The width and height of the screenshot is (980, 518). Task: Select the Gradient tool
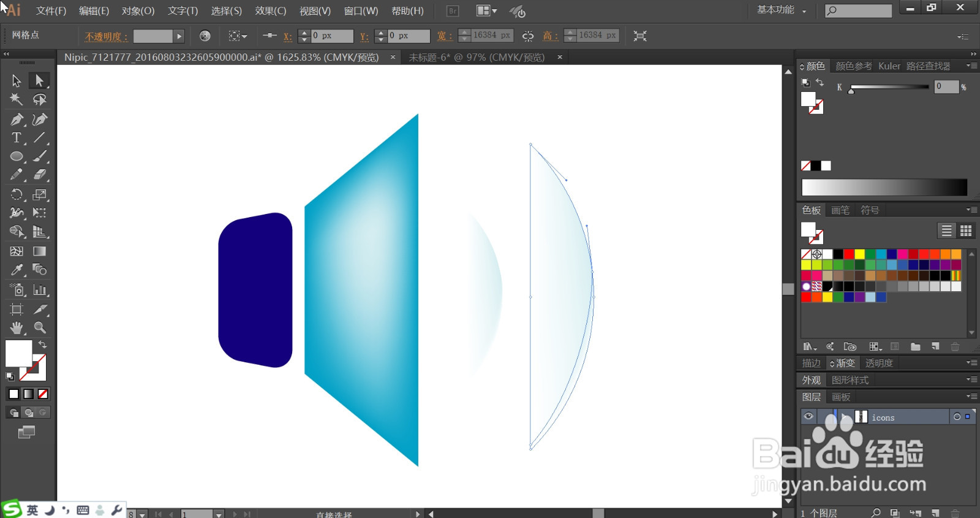tap(39, 251)
